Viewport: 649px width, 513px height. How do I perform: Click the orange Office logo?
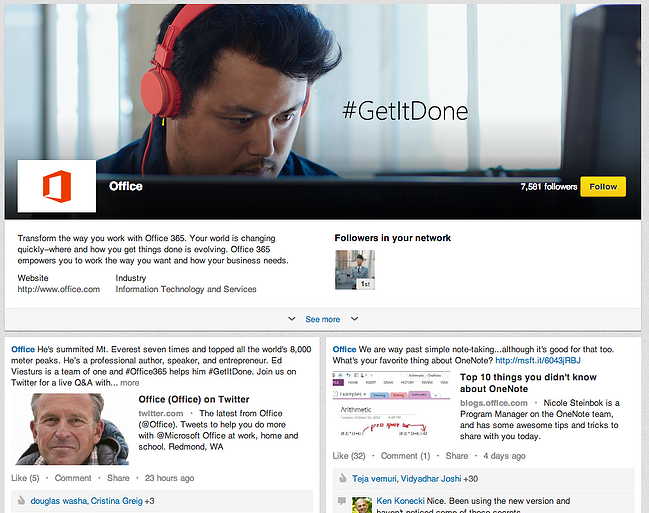tap(57, 186)
